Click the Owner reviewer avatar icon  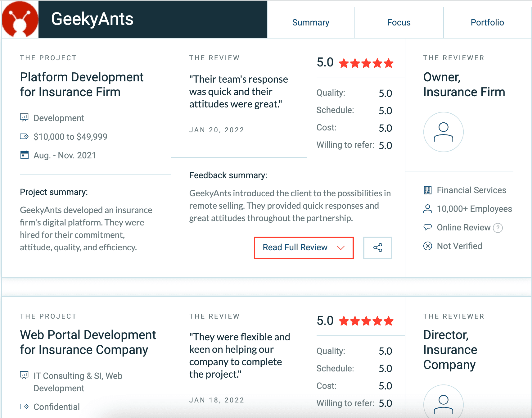pos(443,132)
